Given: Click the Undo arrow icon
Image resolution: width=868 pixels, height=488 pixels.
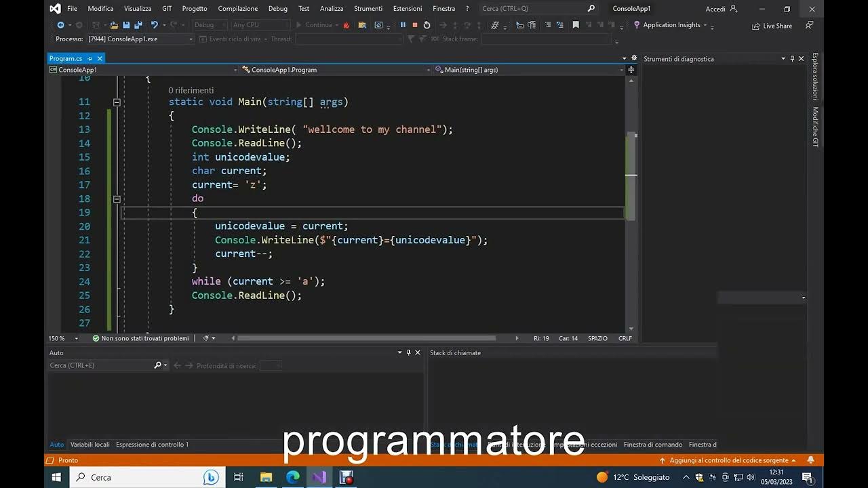Looking at the screenshot, I should tap(154, 25).
